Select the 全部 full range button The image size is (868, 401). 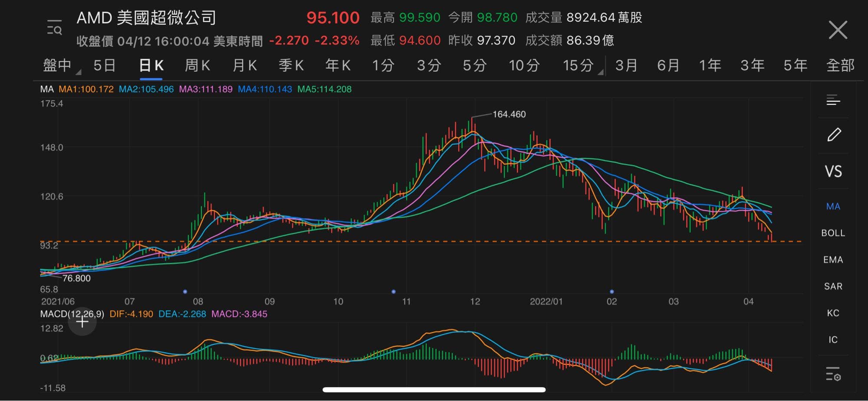[840, 66]
